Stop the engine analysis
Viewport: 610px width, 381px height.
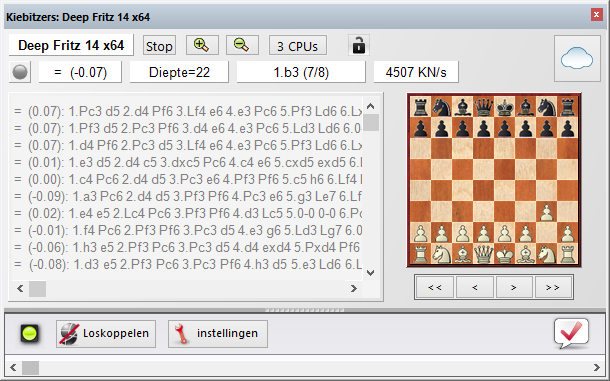[159, 46]
